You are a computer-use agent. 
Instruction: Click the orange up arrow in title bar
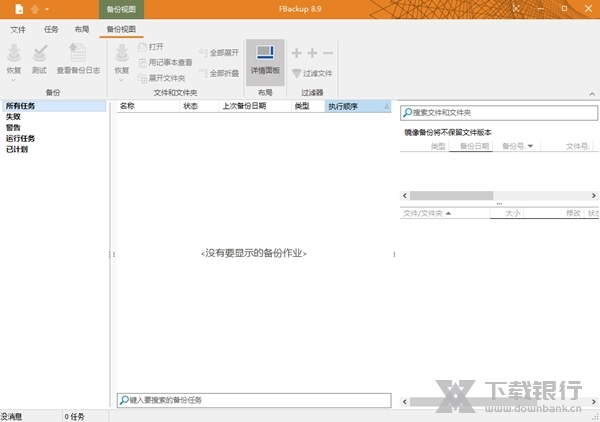35,9
